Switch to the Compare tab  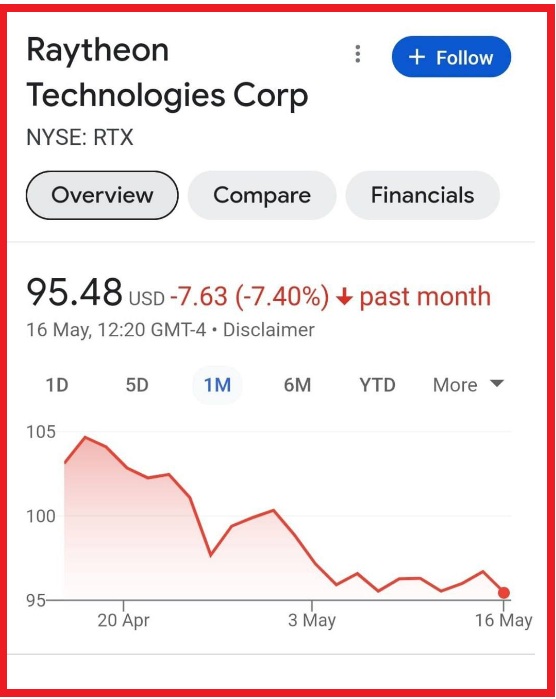[262, 195]
